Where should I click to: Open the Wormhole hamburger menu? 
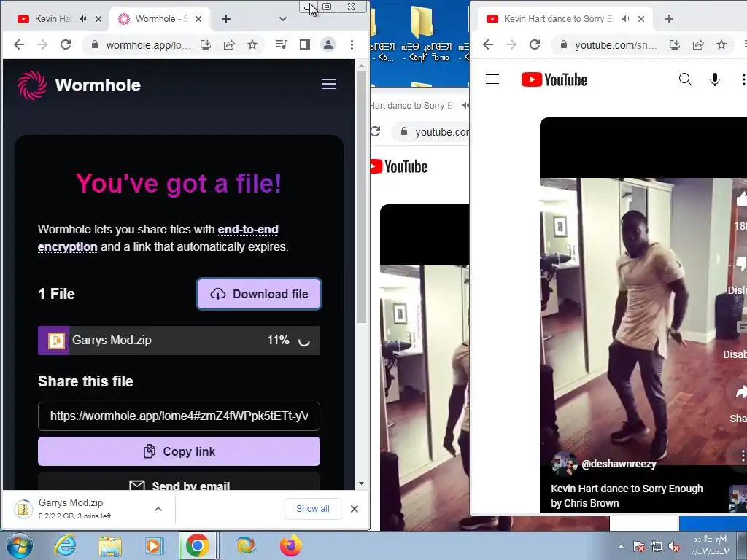329,85
